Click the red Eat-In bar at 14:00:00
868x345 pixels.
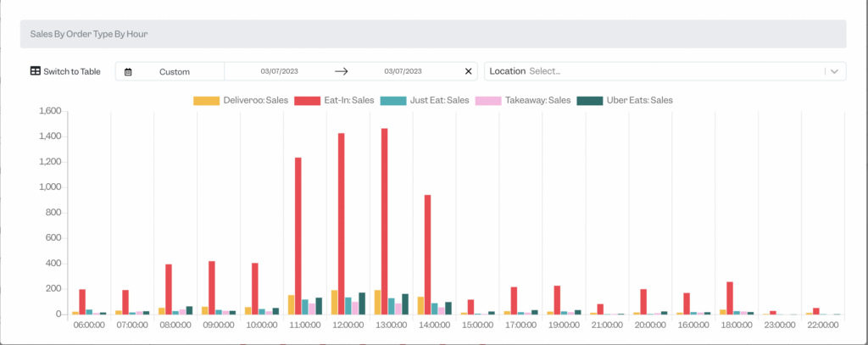pos(427,255)
